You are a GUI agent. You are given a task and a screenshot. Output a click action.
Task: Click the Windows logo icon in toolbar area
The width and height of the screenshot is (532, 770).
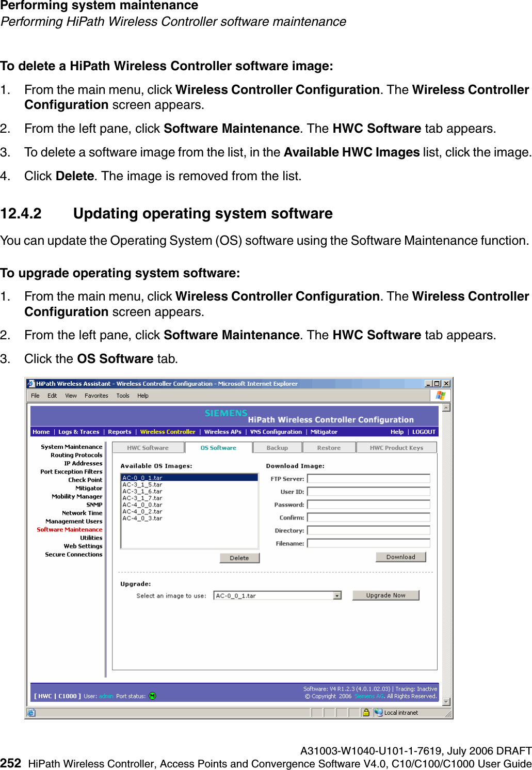pos(441,396)
